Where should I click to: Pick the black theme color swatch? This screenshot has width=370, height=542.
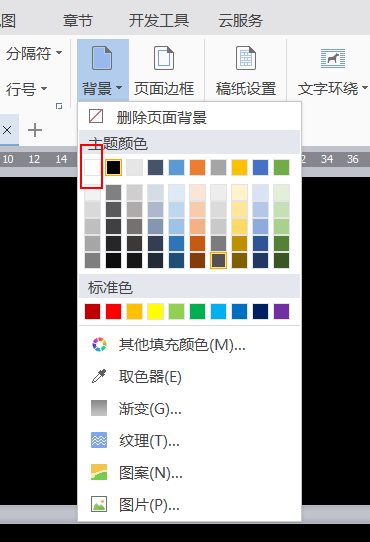pos(113,167)
